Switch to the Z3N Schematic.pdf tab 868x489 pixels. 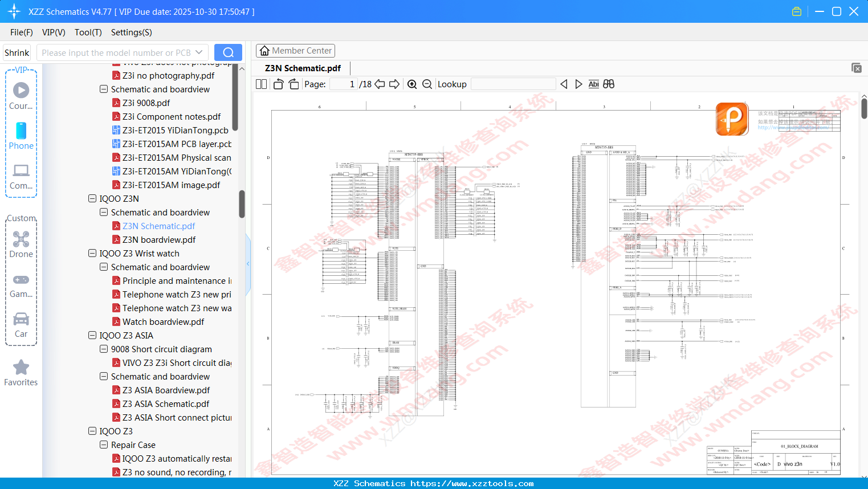coord(302,68)
